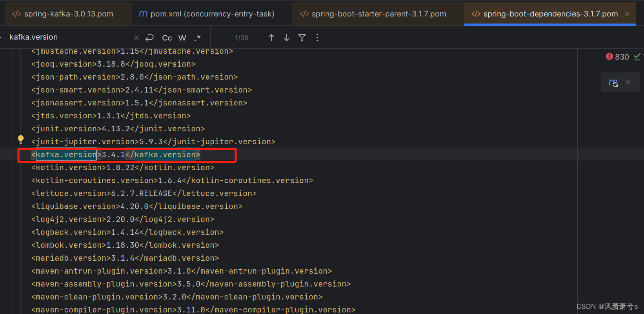Toggle Words (W) search option

pyautogui.click(x=182, y=38)
